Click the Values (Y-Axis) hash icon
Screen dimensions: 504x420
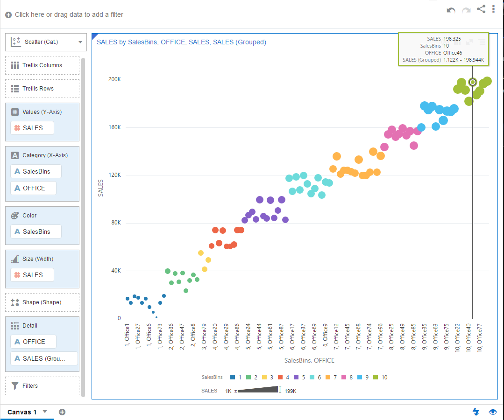tap(15, 112)
